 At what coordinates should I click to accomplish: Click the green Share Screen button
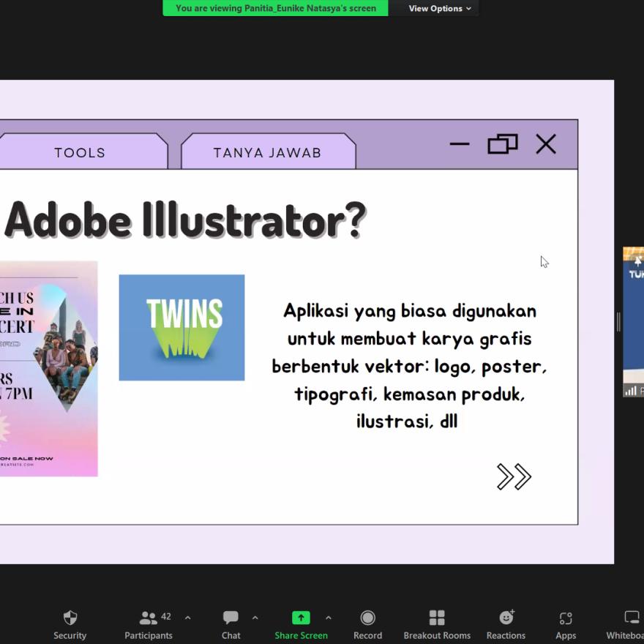[x=301, y=624]
